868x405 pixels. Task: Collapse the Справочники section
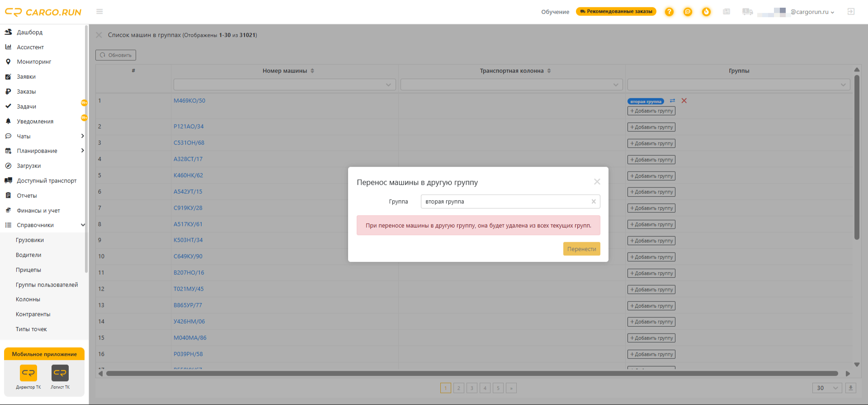[83, 225]
